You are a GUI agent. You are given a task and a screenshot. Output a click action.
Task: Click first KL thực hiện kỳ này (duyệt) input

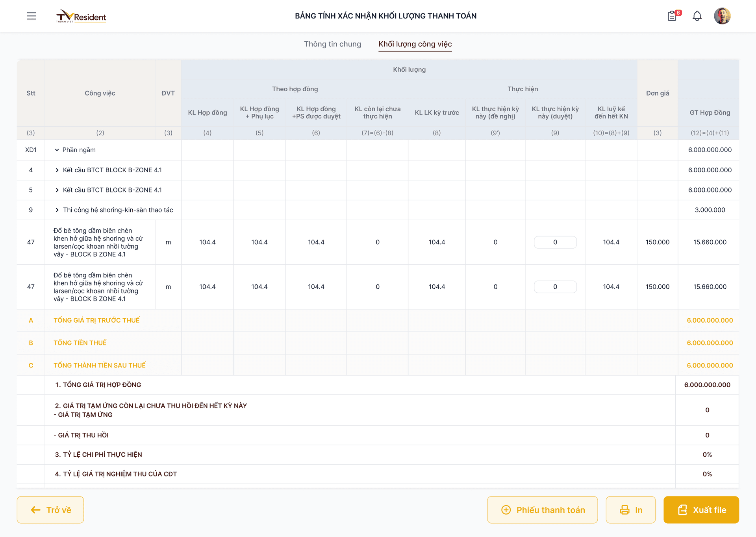click(x=555, y=242)
